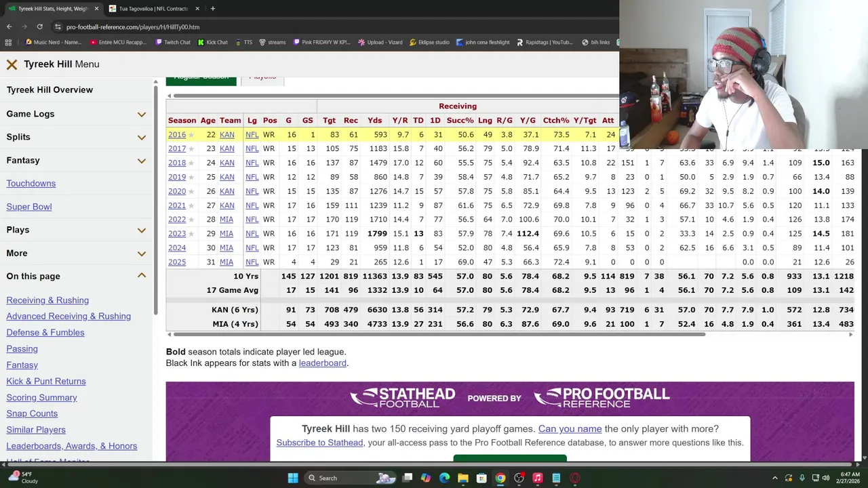Jump to Scoring Summary section
Screen dimensions: 868x488
[41, 398]
